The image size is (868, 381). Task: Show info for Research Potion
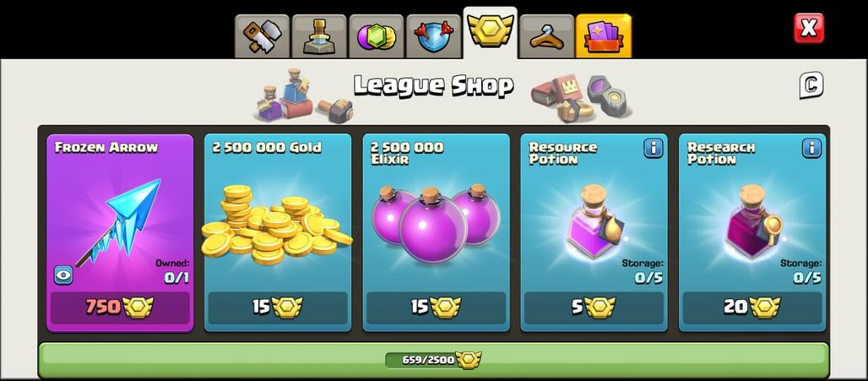pos(811,148)
